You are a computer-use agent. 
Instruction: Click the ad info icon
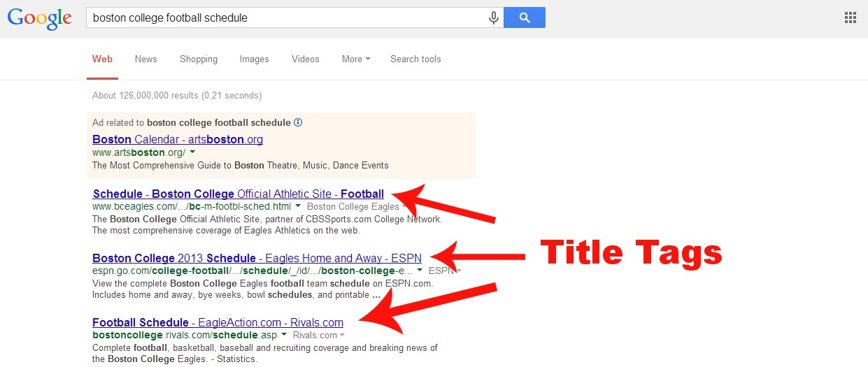point(298,122)
